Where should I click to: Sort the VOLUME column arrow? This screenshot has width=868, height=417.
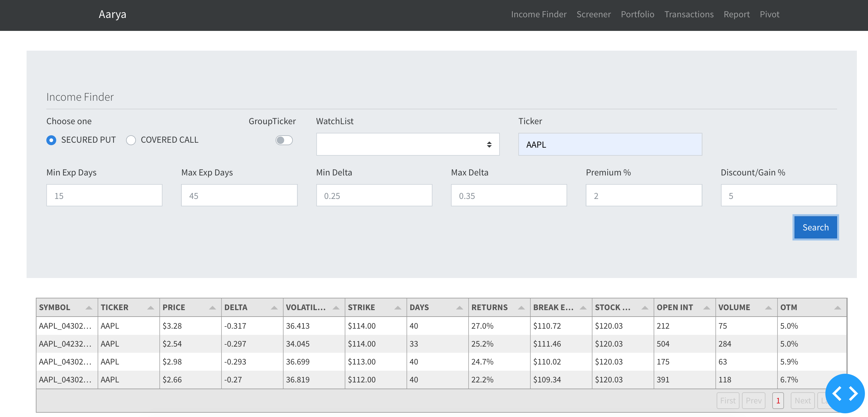[x=768, y=307]
